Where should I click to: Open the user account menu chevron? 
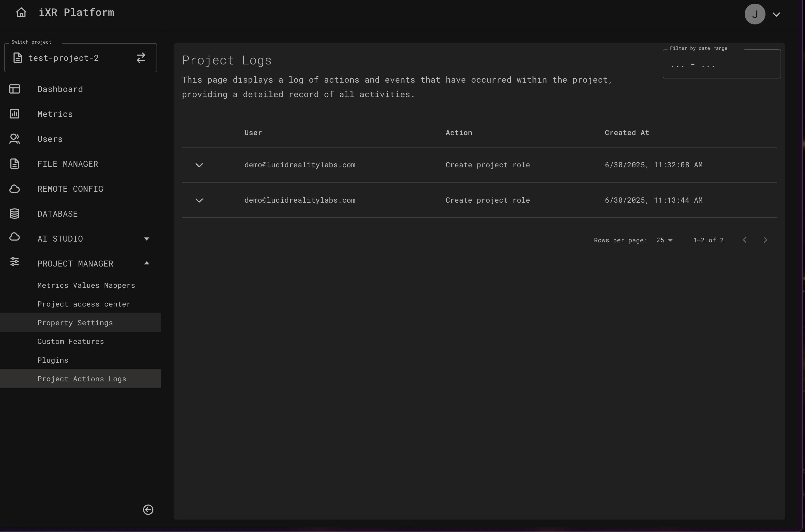(x=776, y=15)
